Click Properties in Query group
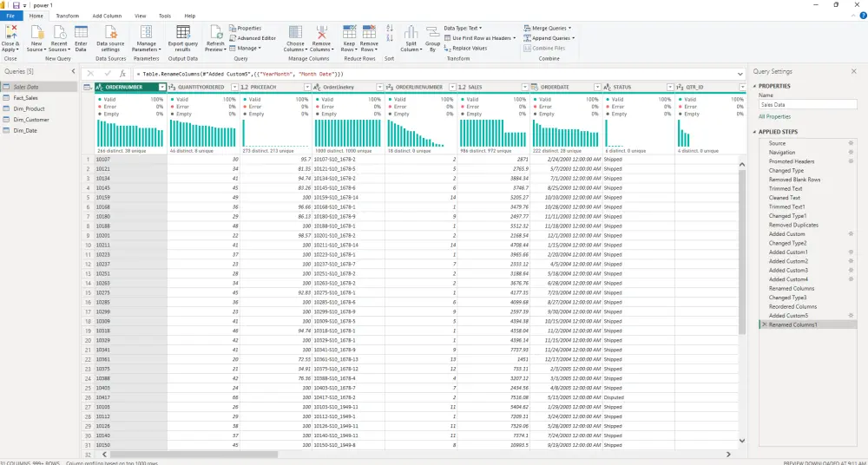Screen dimensions: 868x465 [x=246, y=28]
